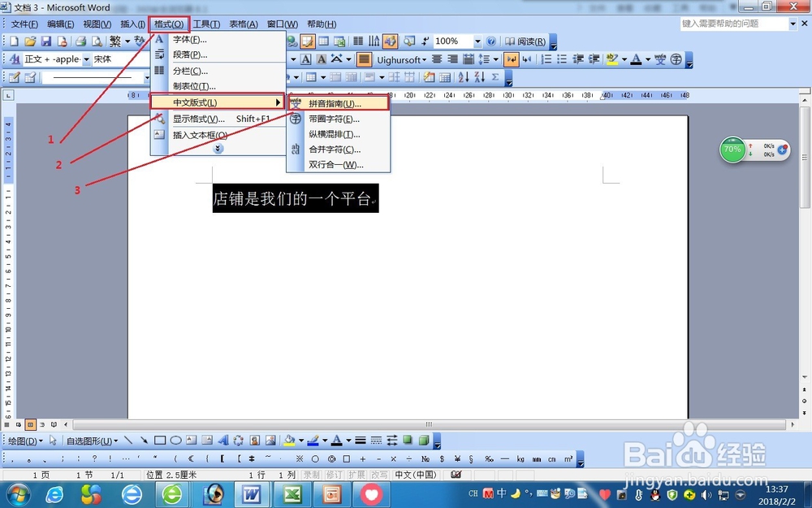
Task: Click the Phonetic Guide toolbar icon
Action: [659, 59]
